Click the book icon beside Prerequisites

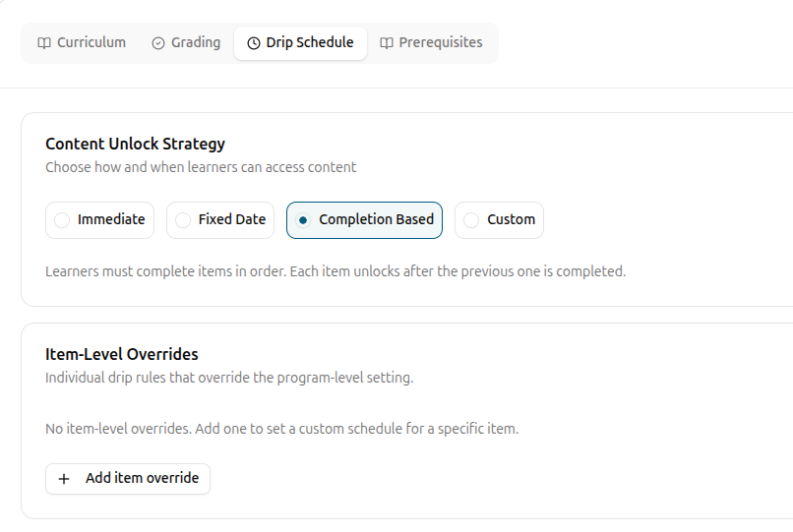tap(387, 43)
